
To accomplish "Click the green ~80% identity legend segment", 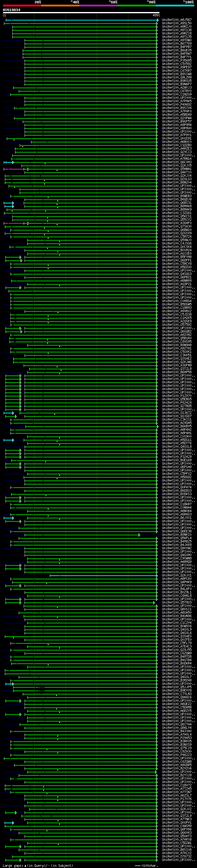I will click(137, 6).
